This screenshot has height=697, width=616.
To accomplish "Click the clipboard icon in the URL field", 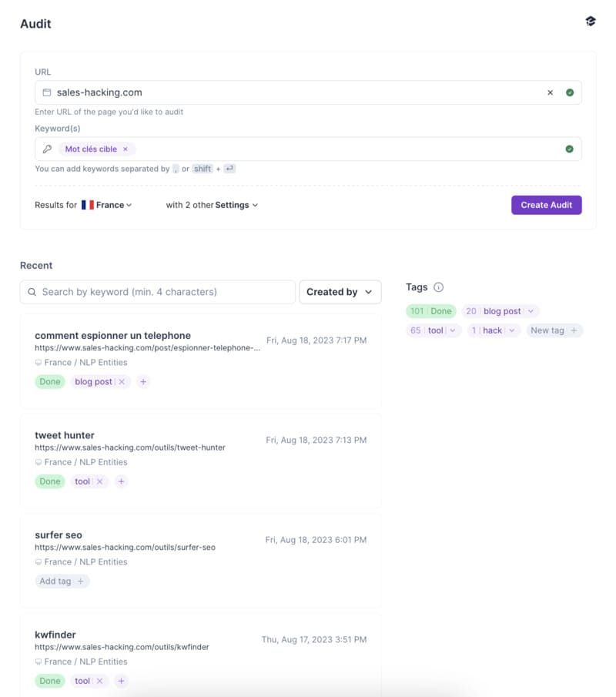I will [x=46, y=92].
